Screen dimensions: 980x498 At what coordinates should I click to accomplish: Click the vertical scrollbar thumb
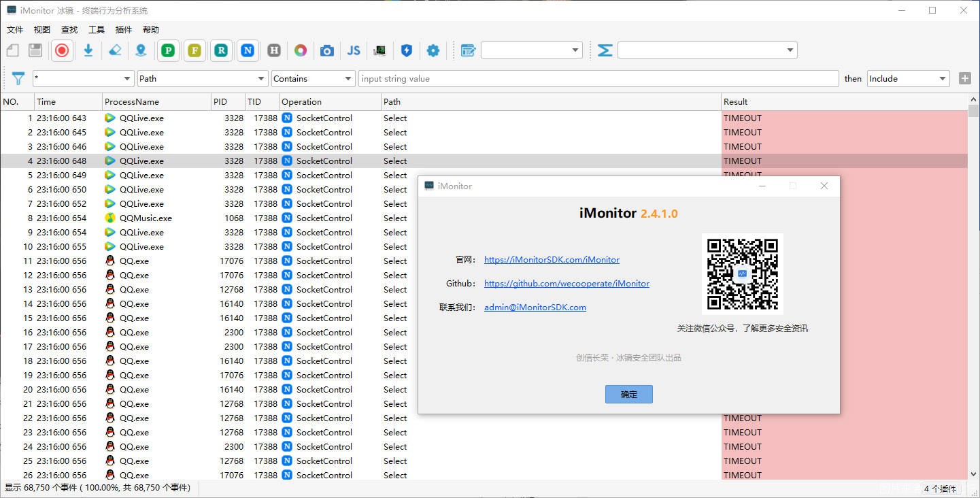click(973, 112)
